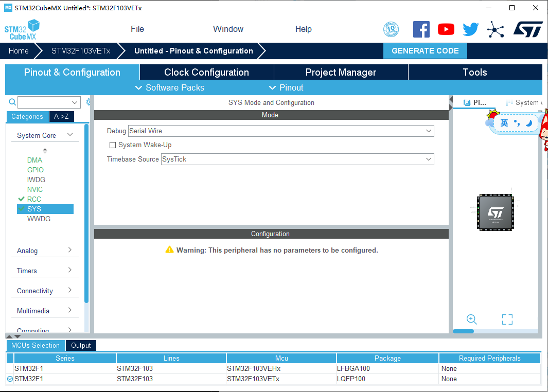Open the File menu

click(137, 29)
